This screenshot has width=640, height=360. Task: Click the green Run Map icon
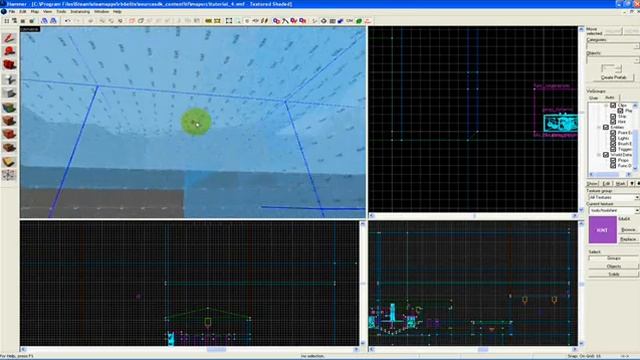pos(359,21)
